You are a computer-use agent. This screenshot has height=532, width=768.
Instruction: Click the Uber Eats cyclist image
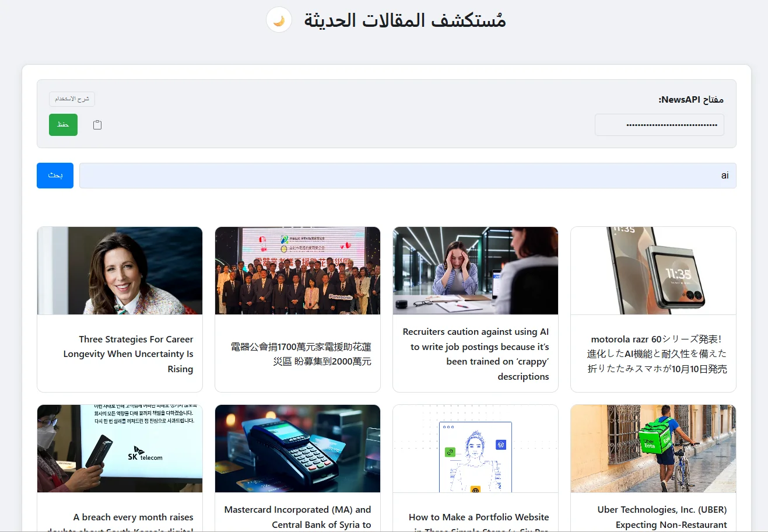653,449
